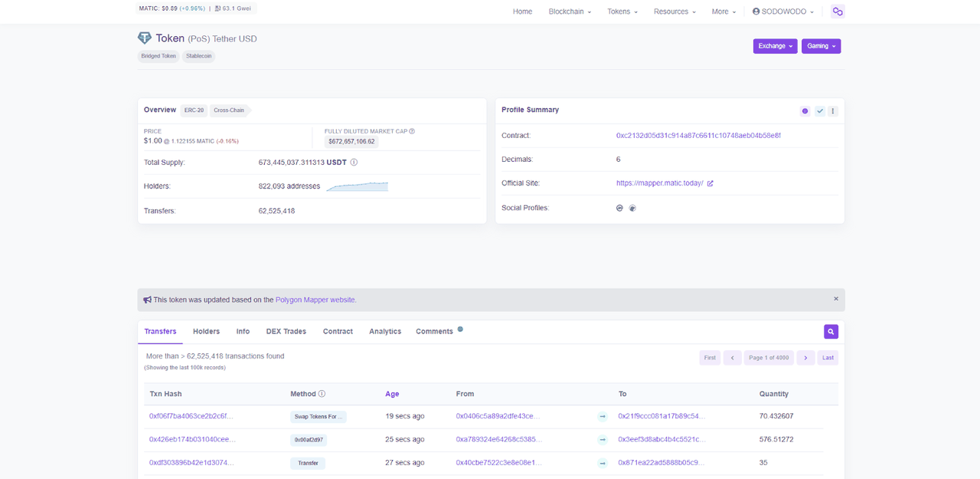Image resolution: width=980 pixels, height=479 pixels.
Task: Click the second Social Profiles circle icon
Action: pyautogui.click(x=632, y=208)
